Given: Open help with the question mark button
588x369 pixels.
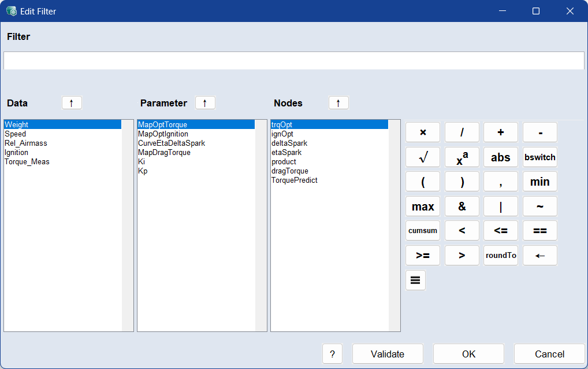Looking at the screenshot, I should coord(332,354).
